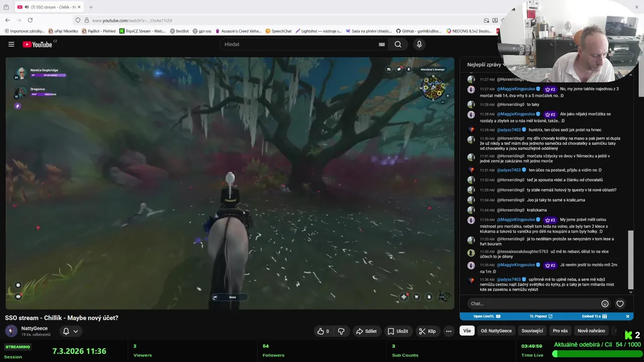Open the chat emoji picker smiley icon
Viewport: 644px width, 362px height.
605,304
